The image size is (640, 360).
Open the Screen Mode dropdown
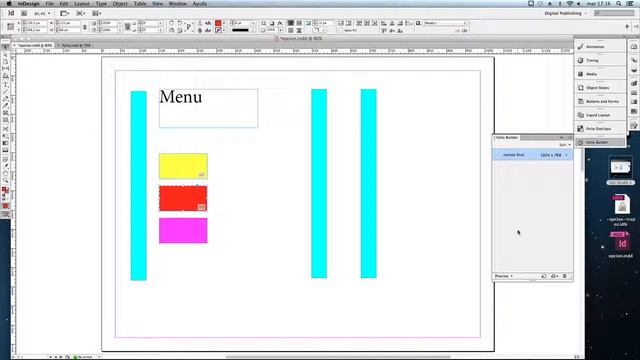tap(81, 13)
